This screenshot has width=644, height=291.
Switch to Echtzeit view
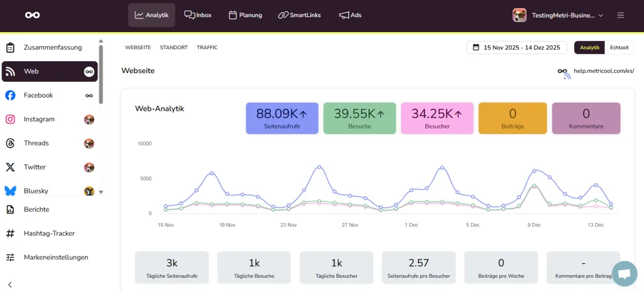click(619, 48)
